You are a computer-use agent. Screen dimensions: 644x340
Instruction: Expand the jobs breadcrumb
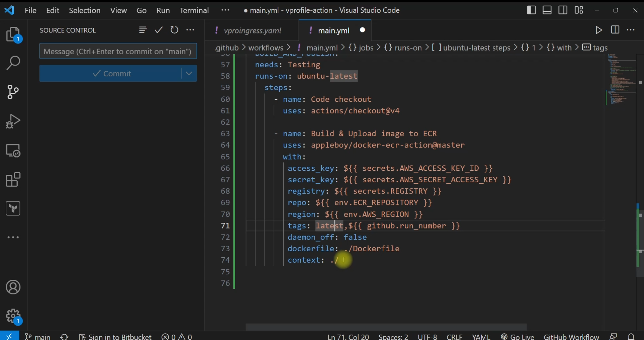[x=361, y=48]
